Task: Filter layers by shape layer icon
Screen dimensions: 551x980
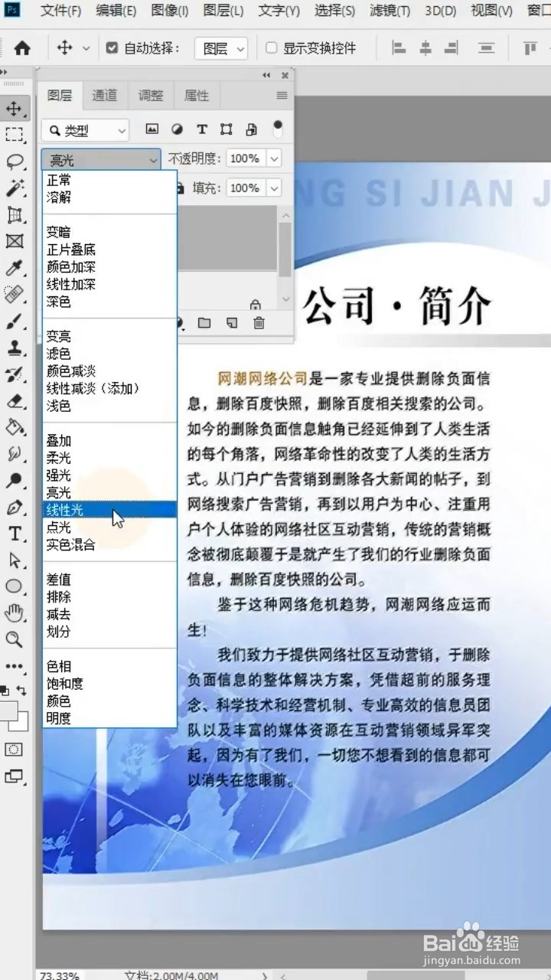Action: click(227, 129)
